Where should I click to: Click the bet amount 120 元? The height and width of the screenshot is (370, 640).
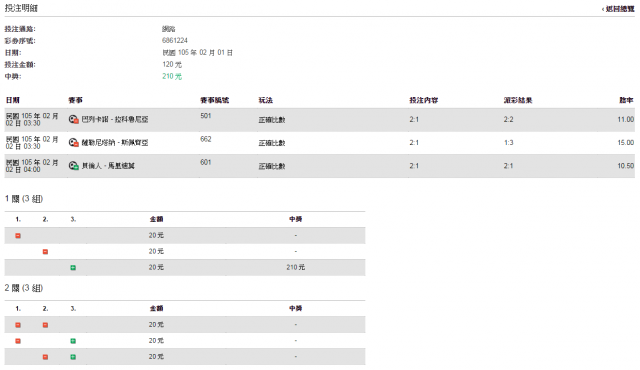pyautogui.click(x=172, y=64)
